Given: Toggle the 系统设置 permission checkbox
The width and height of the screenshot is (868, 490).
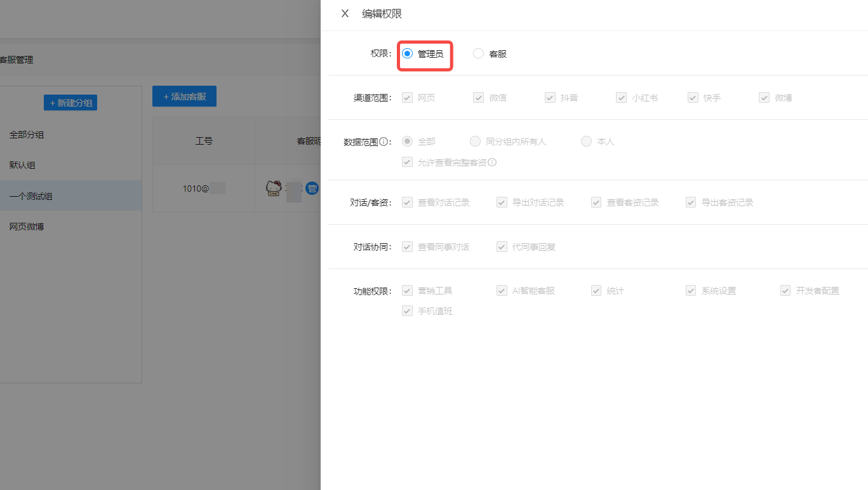Looking at the screenshot, I should [x=690, y=290].
